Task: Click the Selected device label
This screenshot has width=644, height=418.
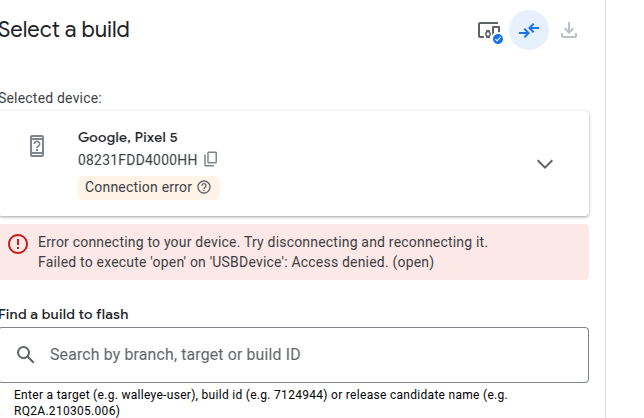Action: click(x=51, y=98)
